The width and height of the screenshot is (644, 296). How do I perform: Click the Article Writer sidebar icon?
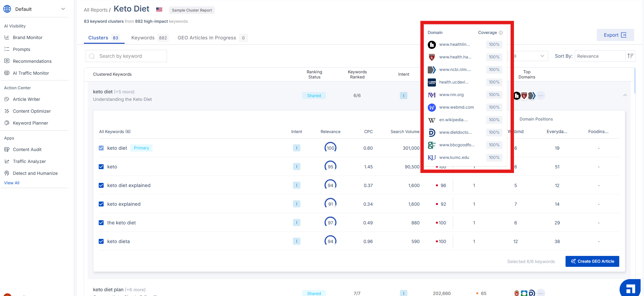7,99
